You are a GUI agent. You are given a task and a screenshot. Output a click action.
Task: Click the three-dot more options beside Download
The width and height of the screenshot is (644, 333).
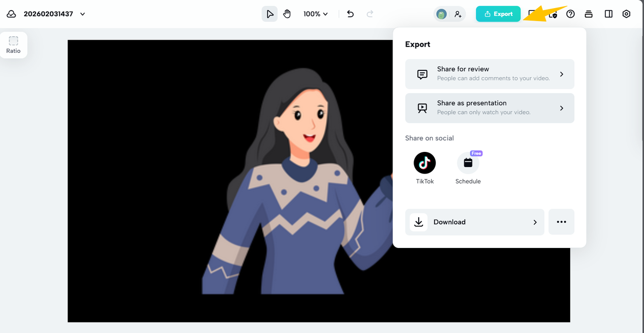click(561, 222)
